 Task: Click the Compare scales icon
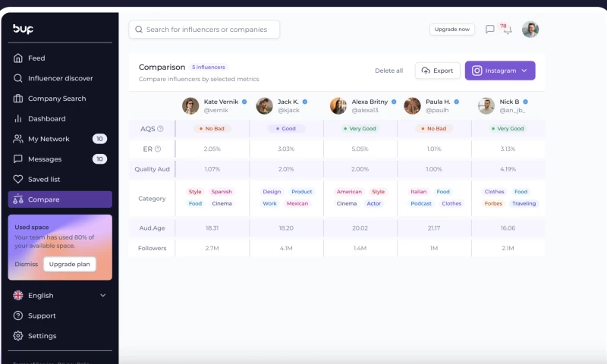(x=17, y=199)
